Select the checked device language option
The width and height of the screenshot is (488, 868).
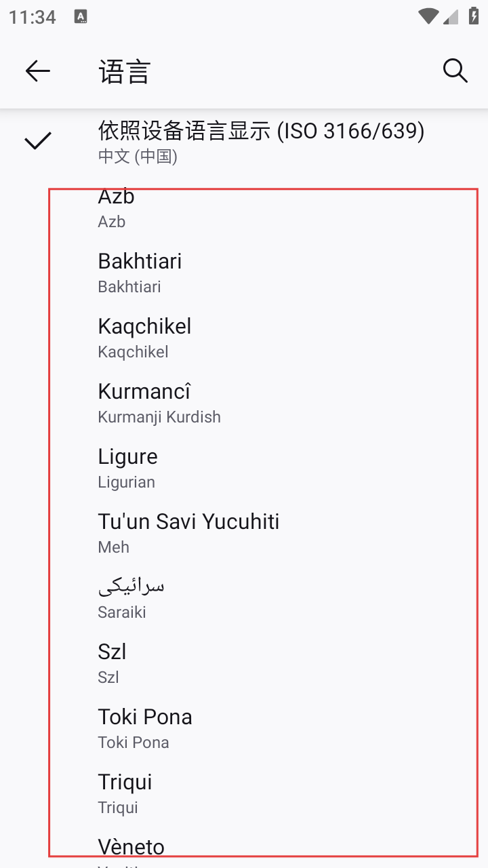[261, 141]
